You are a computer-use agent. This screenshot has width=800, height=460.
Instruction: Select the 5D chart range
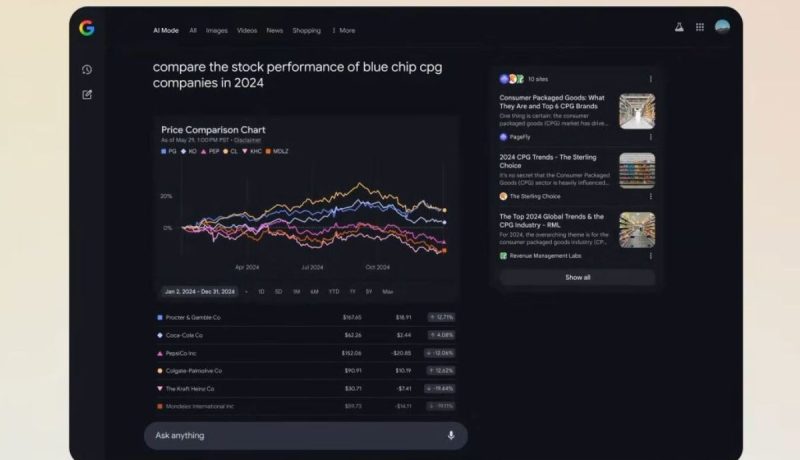click(279, 292)
